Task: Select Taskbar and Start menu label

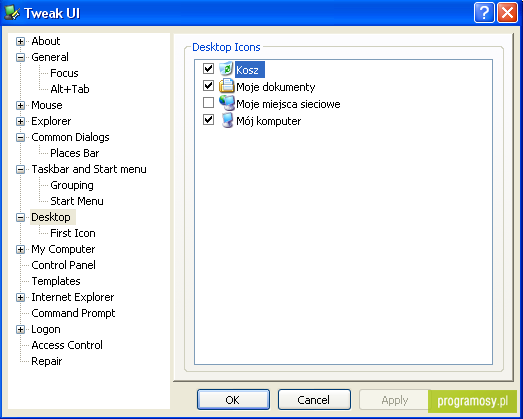Action: [x=89, y=169]
